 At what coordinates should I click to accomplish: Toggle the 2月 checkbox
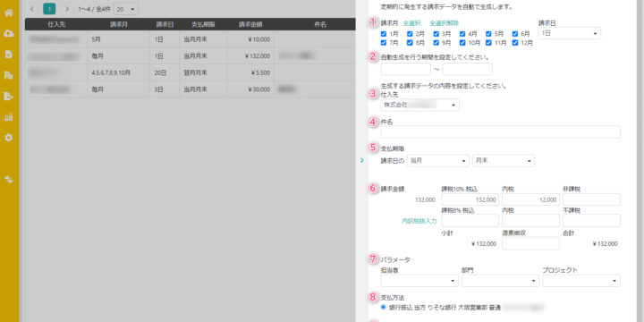pos(410,34)
